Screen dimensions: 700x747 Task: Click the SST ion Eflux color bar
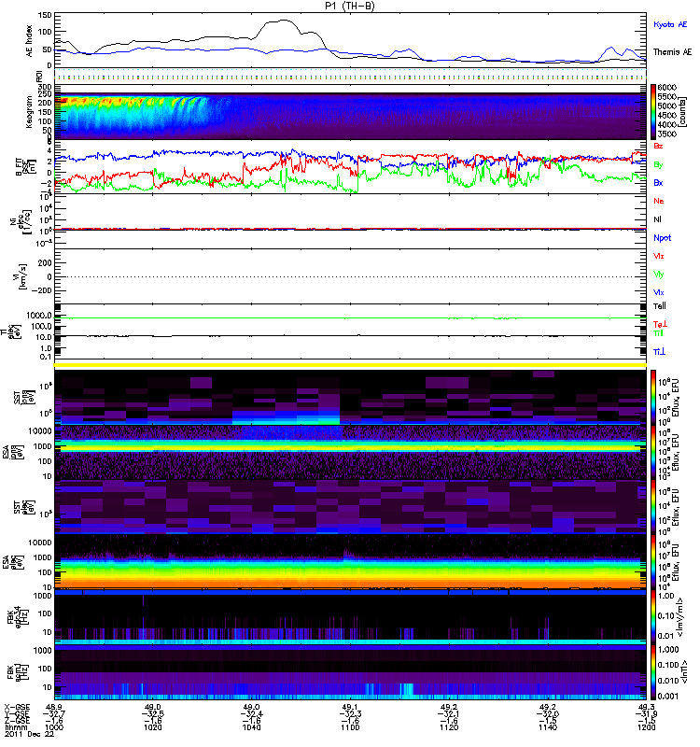(653, 398)
